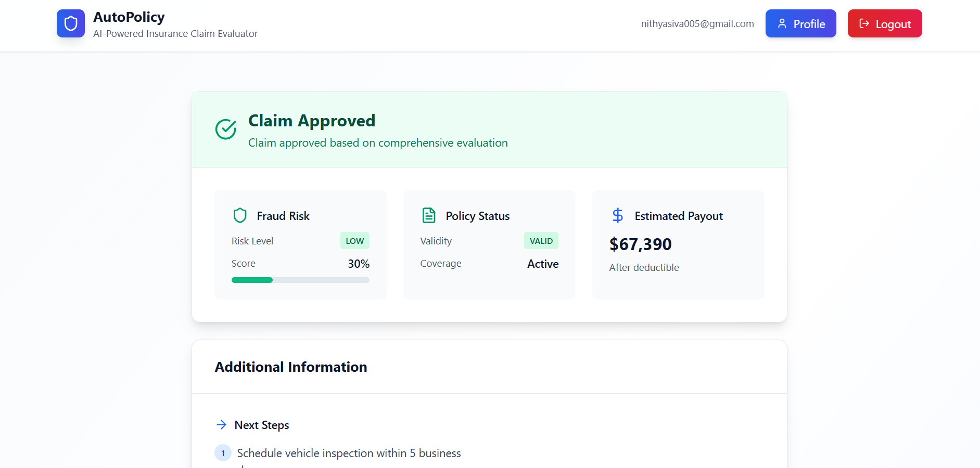980x468 pixels.
Task: Click the person icon on Profile button
Action: coord(782,23)
